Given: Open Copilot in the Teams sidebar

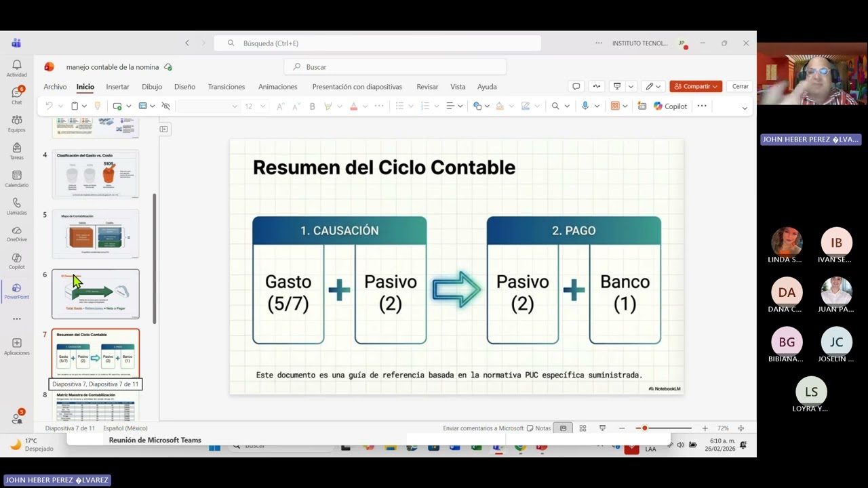Looking at the screenshot, I should 16,262.
